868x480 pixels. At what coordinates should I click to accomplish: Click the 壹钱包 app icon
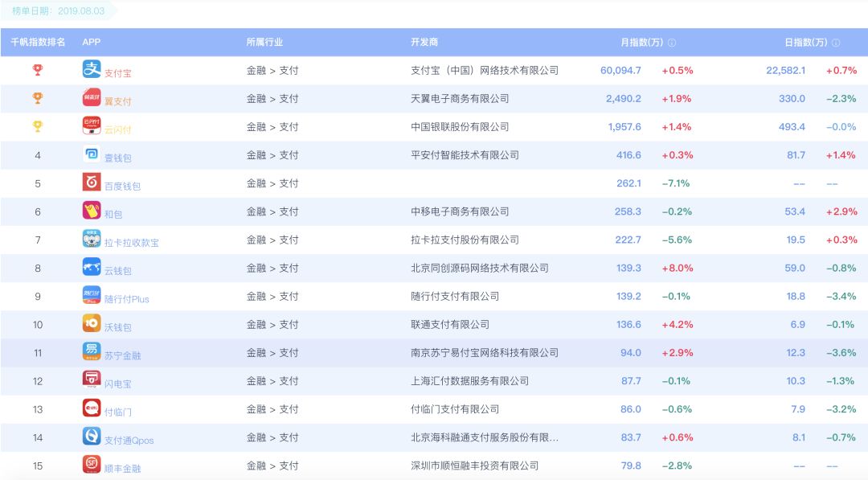coord(92,154)
